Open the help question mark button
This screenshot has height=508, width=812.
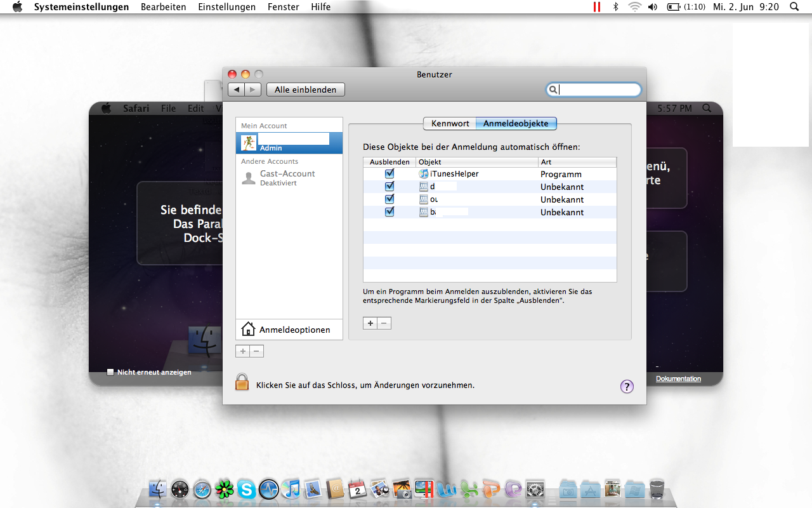627,386
